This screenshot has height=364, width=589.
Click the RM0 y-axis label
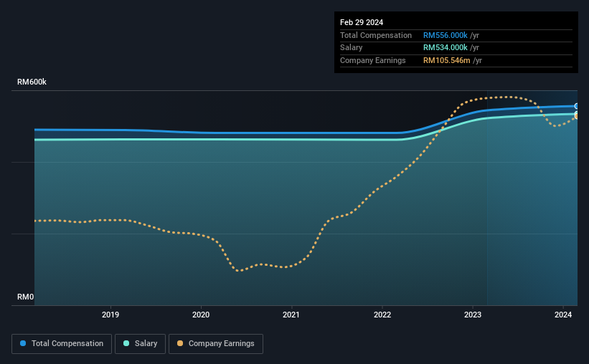coord(26,297)
